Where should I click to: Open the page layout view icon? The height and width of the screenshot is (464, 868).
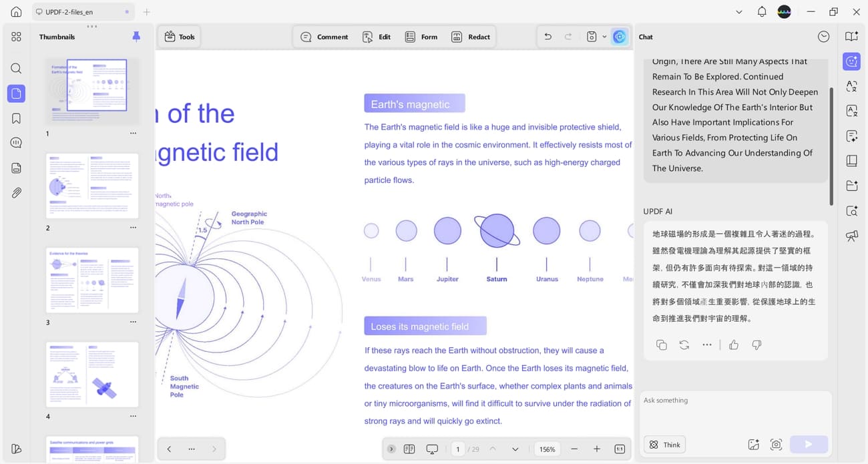click(409, 449)
